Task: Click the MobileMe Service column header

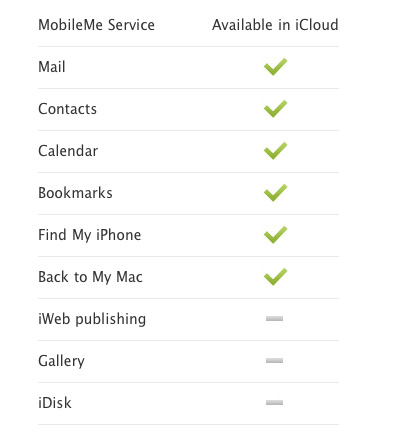Action: tap(96, 25)
